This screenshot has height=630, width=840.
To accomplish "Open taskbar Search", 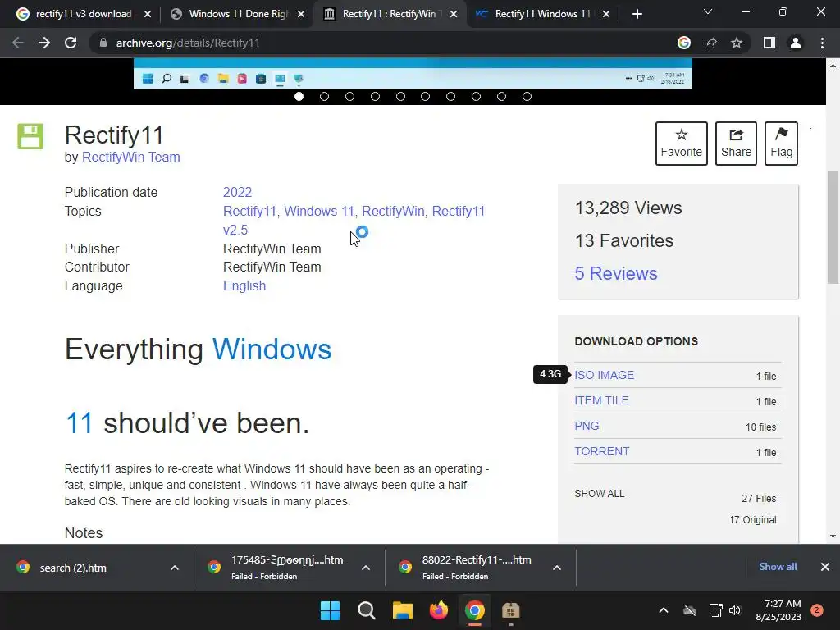I will (x=367, y=610).
